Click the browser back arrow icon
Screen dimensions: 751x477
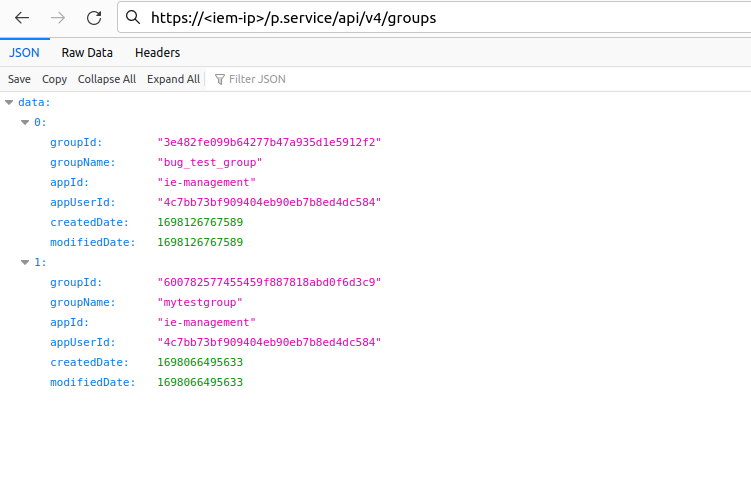[22, 18]
